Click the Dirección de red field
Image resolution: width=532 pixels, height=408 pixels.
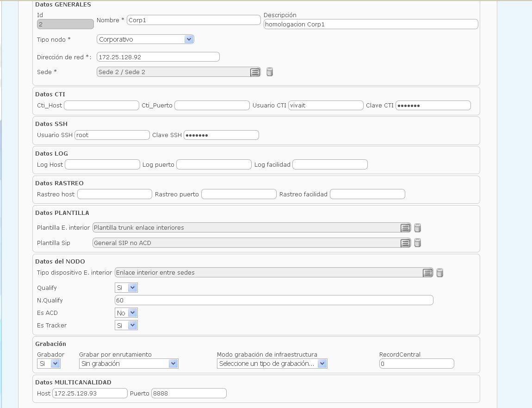click(158, 57)
